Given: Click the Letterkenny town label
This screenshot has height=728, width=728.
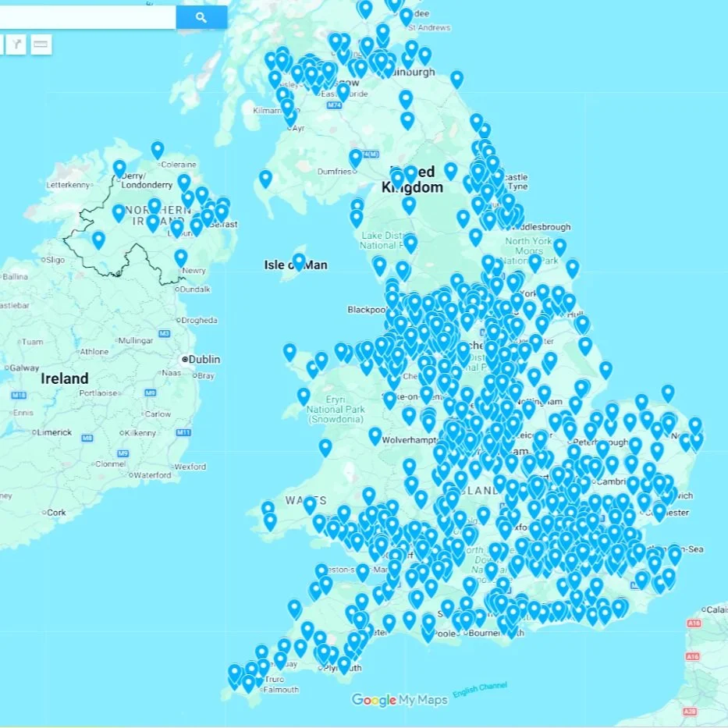Looking at the screenshot, I should (x=68, y=185).
